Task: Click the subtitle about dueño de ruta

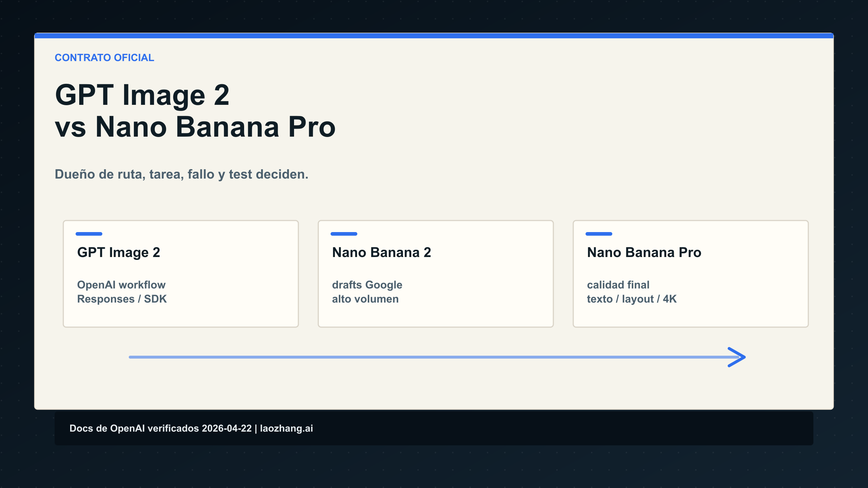Action: (181, 174)
